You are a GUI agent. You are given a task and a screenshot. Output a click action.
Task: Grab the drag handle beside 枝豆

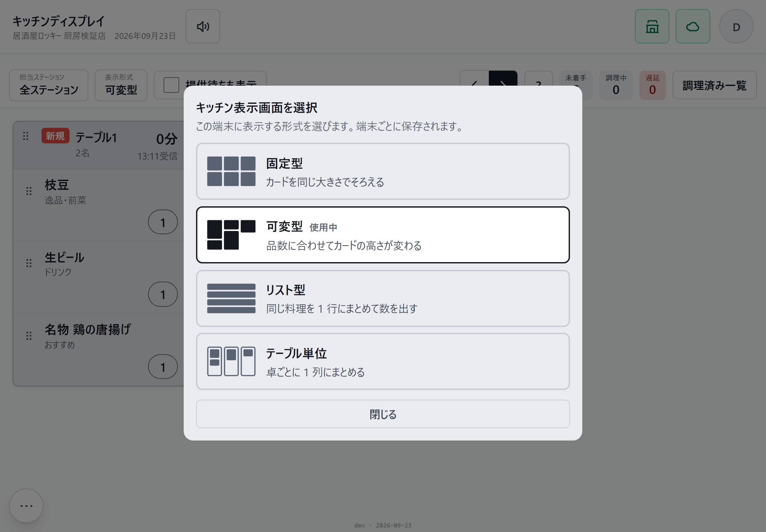[x=29, y=191]
